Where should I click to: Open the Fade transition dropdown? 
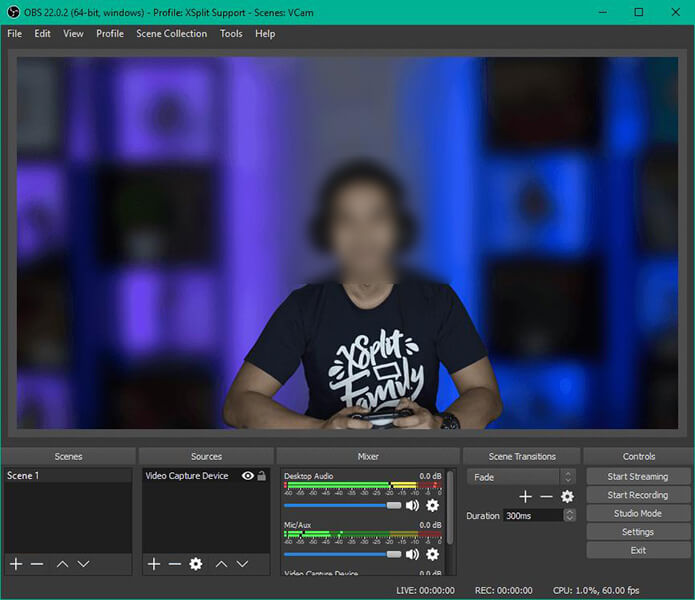(521, 477)
